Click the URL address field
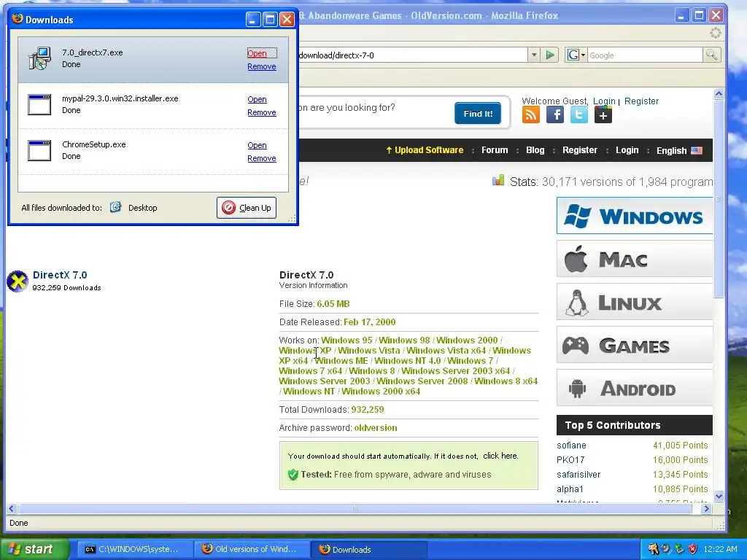 click(x=412, y=55)
